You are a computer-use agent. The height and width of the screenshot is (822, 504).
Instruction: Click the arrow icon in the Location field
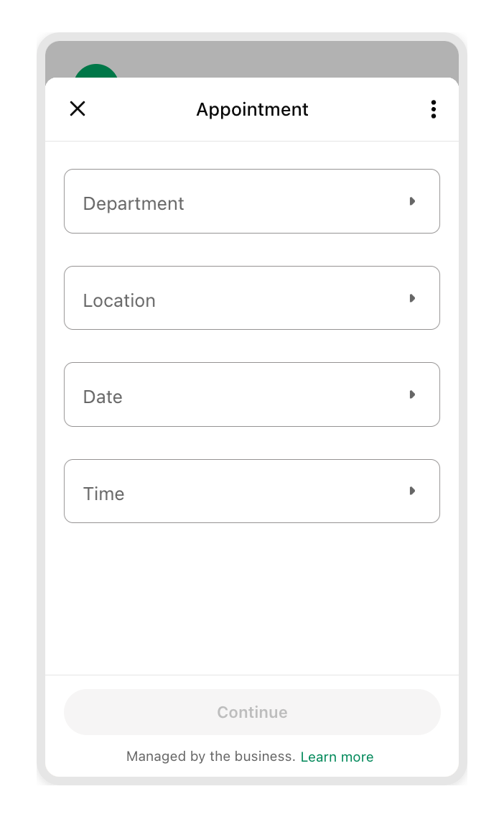click(x=412, y=298)
